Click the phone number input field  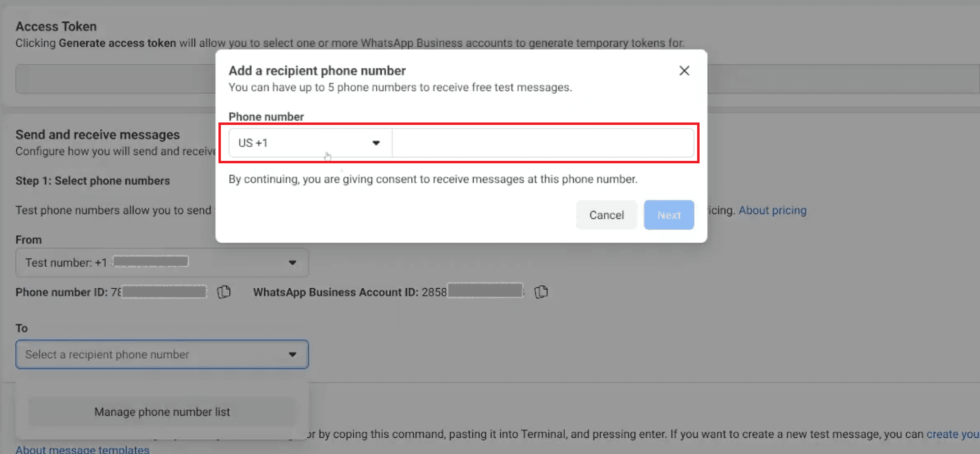click(543, 143)
